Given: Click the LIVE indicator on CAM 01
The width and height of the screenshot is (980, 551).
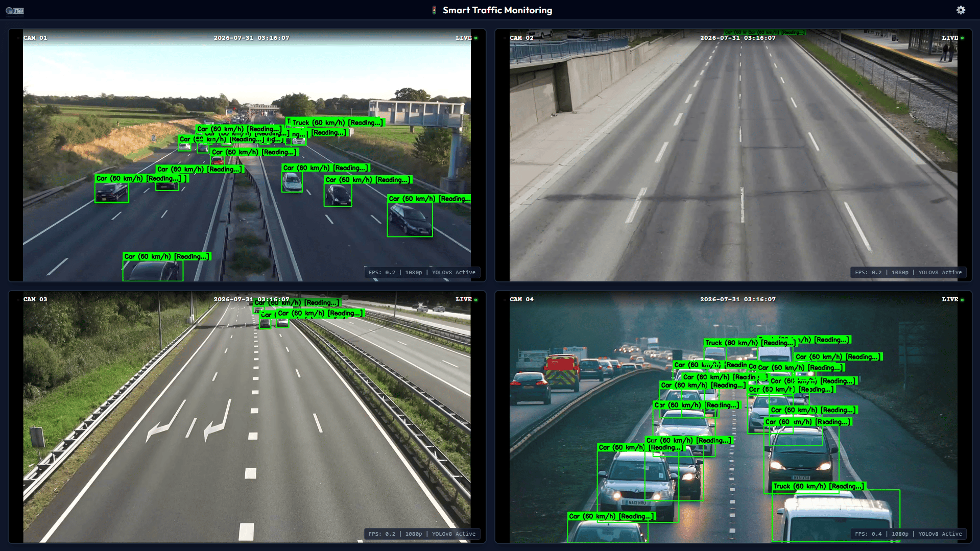Looking at the screenshot, I should (x=466, y=38).
